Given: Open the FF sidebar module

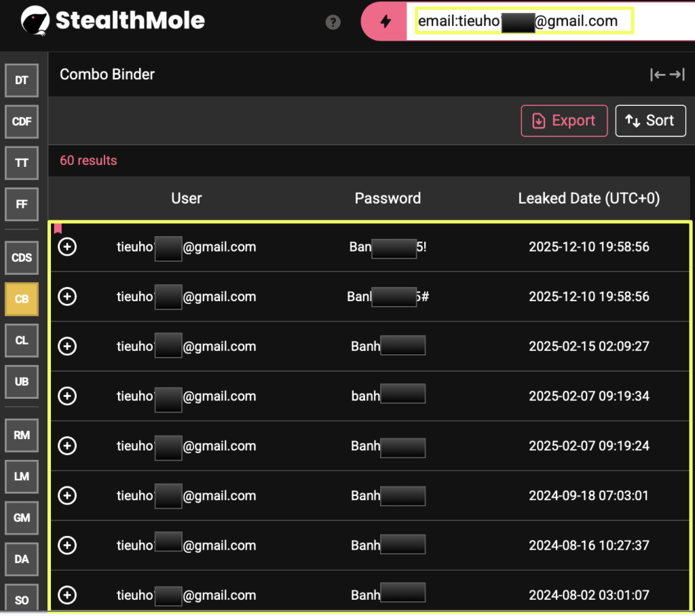Looking at the screenshot, I should (21, 204).
